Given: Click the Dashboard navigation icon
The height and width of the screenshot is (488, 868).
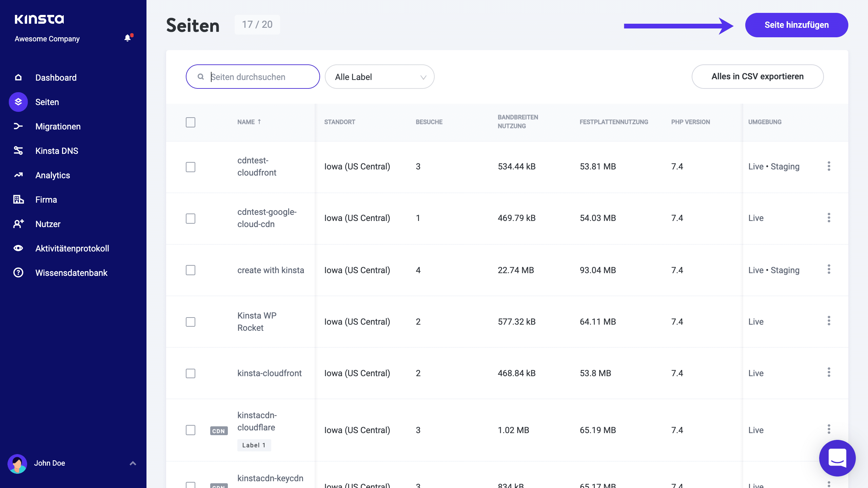Looking at the screenshot, I should [19, 78].
